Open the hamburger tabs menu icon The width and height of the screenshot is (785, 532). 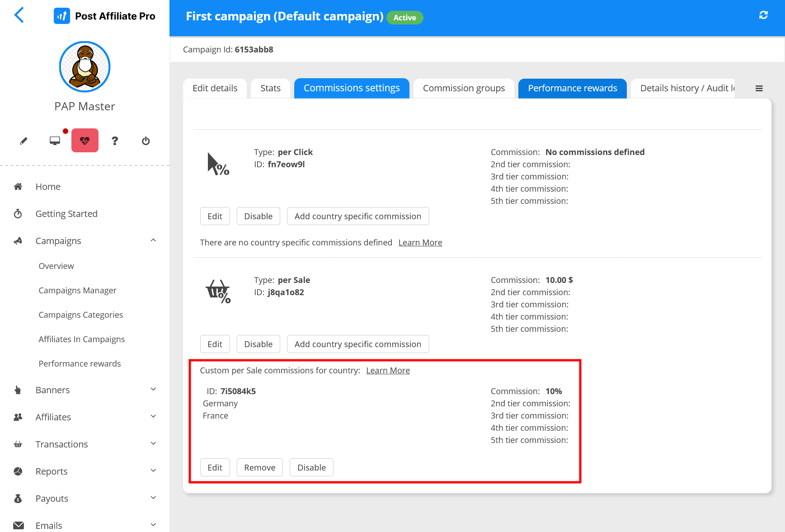[x=759, y=89]
